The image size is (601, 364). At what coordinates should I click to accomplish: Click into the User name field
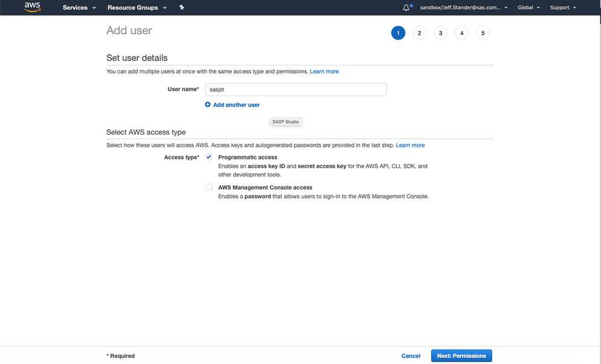[x=296, y=90]
